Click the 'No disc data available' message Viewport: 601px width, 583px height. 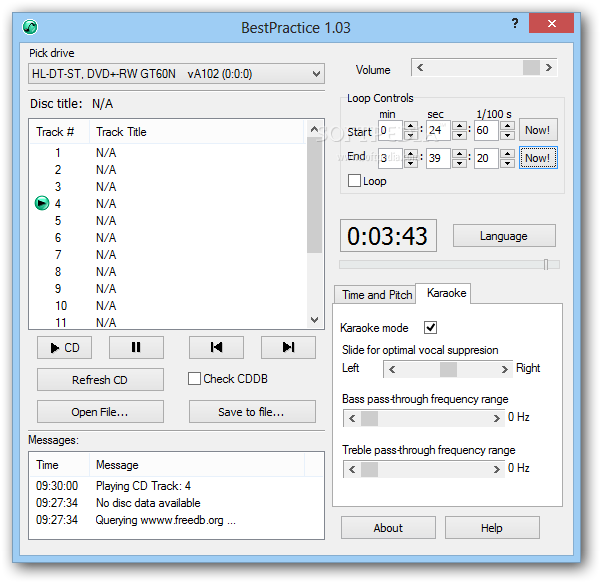148,503
